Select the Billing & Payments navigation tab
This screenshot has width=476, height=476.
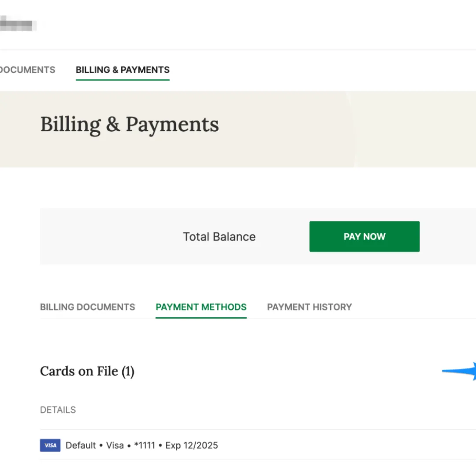(x=123, y=70)
